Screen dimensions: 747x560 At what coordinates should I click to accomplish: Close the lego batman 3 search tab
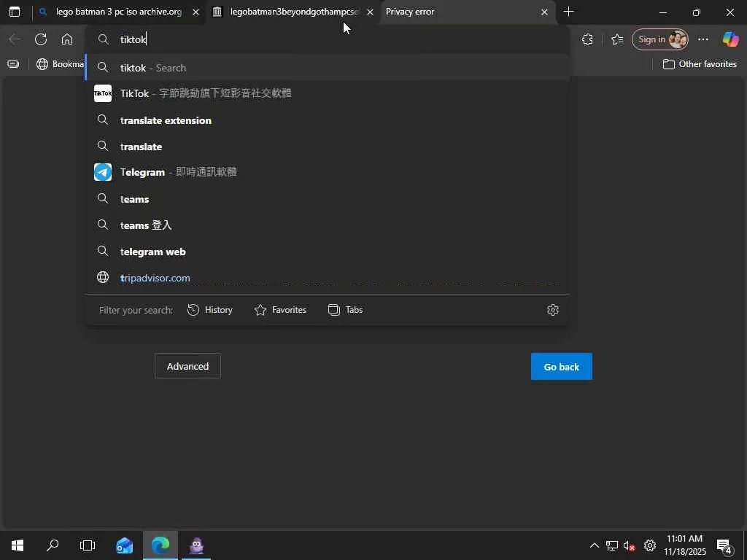(196, 12)
